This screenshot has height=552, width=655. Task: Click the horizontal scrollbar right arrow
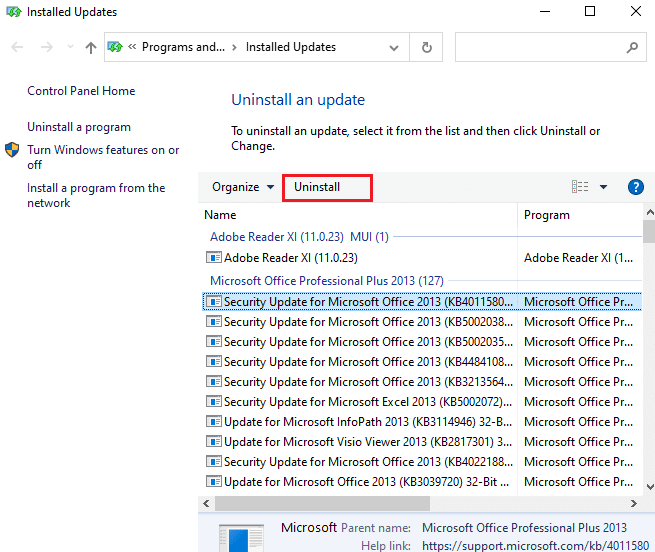tap(634, 504)
